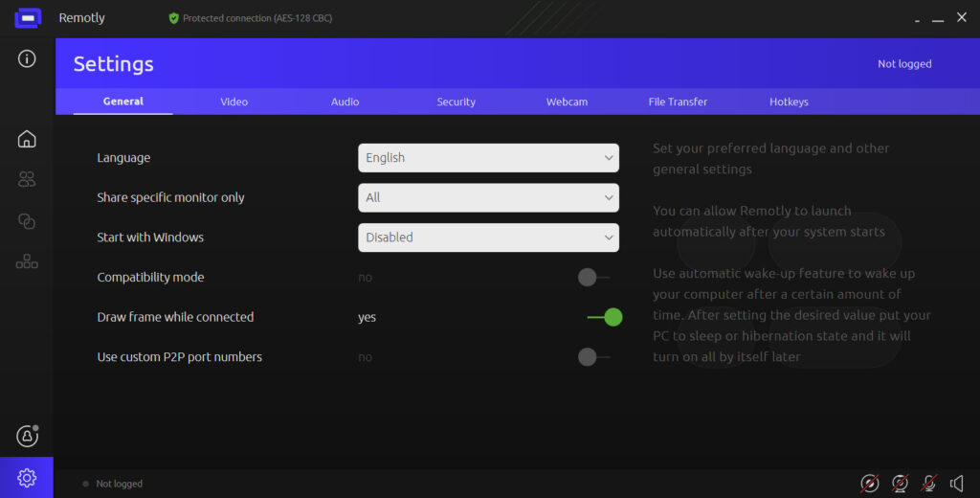
Task: Click the Language setting label
Action: pyautogui.click(x=123, y=158)
